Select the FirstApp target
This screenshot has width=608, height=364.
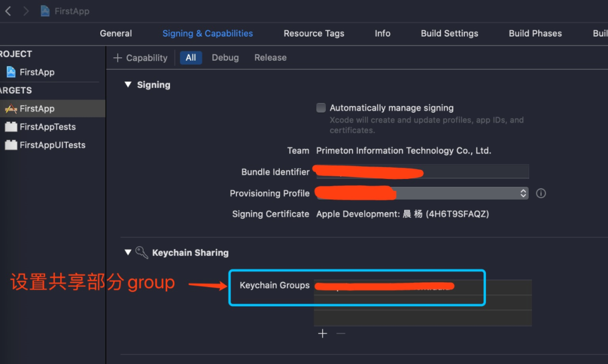click(52, 109)
